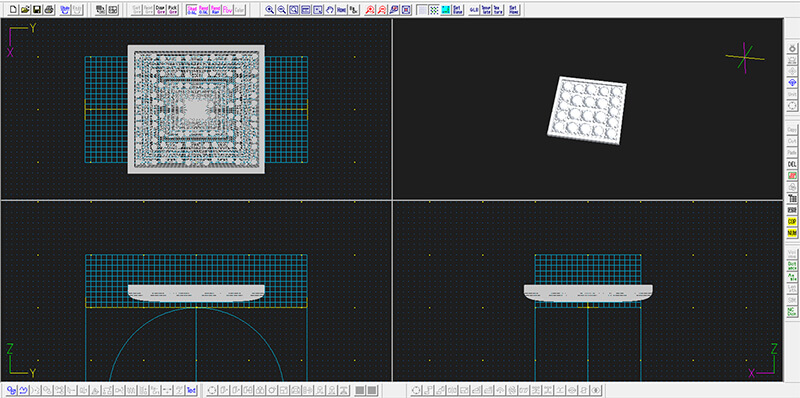Image resolution: width=800 pixels, height=398 pixels.
Task: Click the red framed square icon
Action: click(x=406, y=9)
